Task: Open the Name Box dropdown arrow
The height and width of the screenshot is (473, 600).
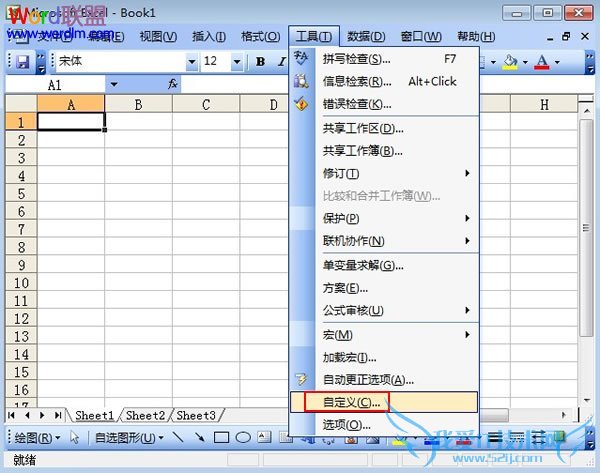Action: (x=114, y=84)
